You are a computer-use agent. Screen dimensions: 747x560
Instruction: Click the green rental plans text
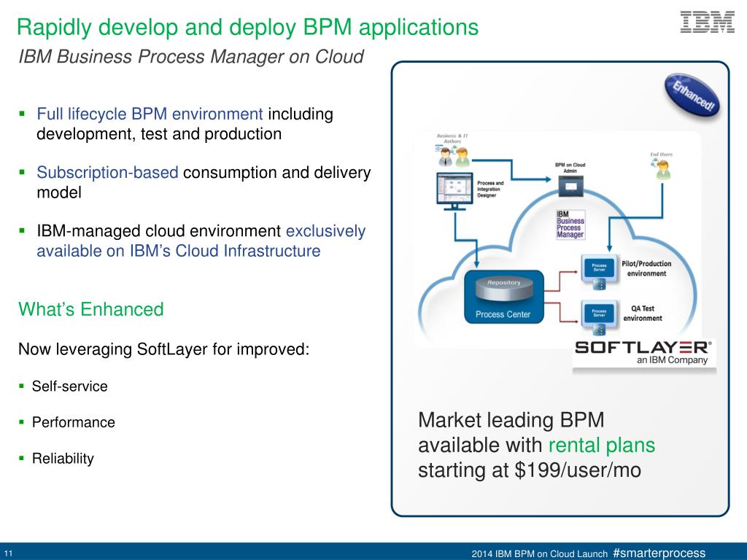pos(602,446)
